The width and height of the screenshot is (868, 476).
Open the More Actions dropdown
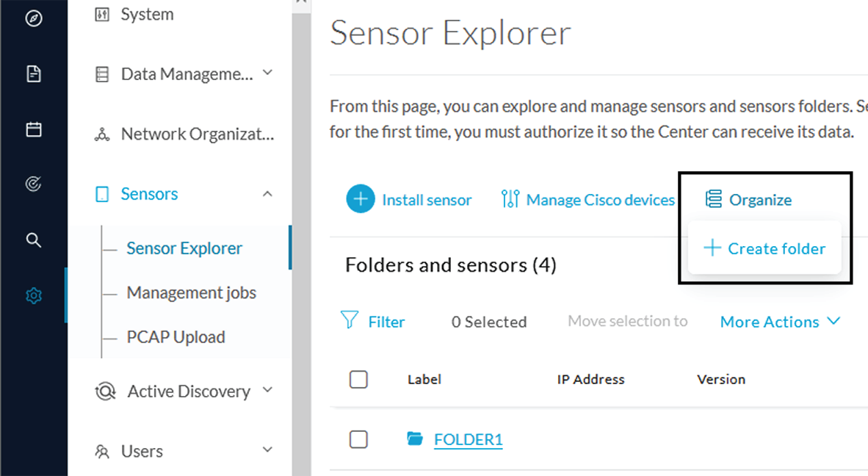pos(780,322)
